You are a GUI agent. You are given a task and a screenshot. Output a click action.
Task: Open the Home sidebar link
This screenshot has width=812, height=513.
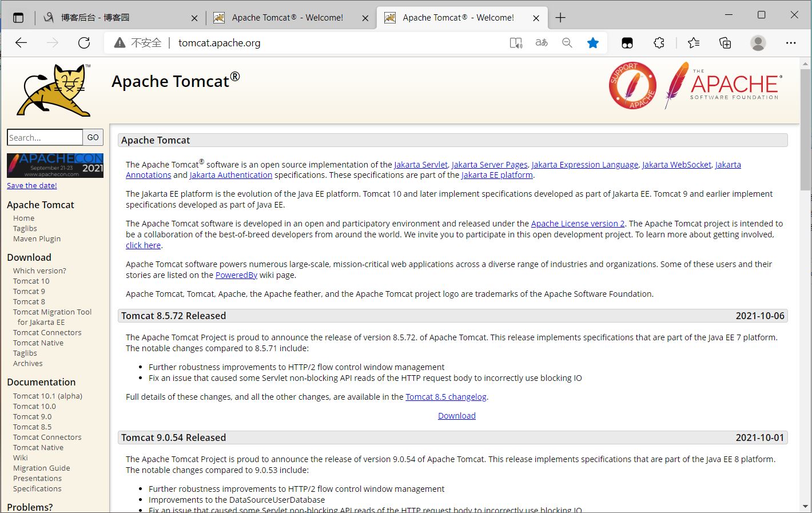pyautogui.click(x=24, y=218)
